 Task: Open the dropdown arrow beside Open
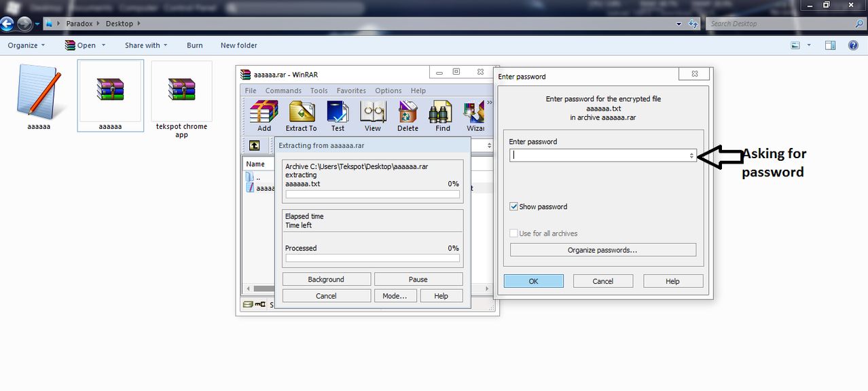[104, 45]
